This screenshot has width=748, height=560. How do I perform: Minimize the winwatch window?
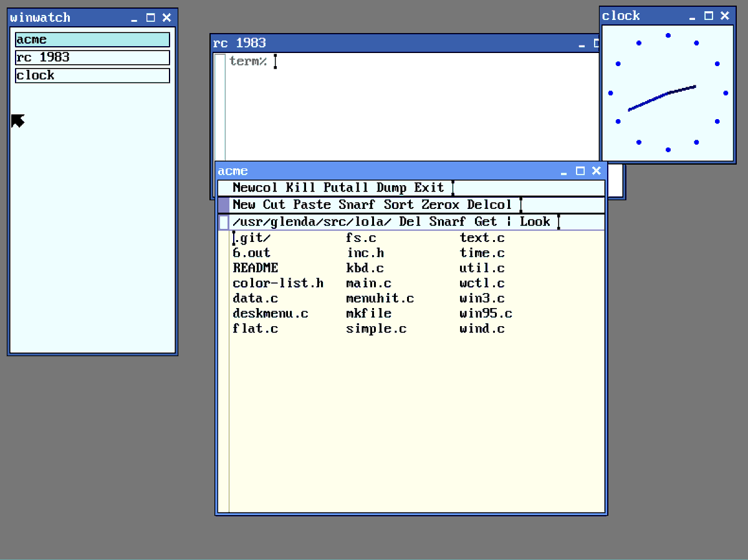click(x=134, y=18)
